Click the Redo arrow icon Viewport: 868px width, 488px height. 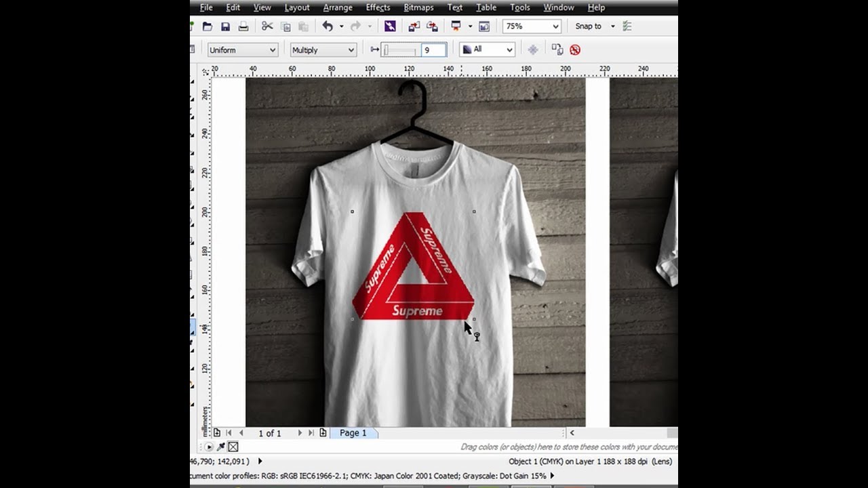[x=355, y=26]
